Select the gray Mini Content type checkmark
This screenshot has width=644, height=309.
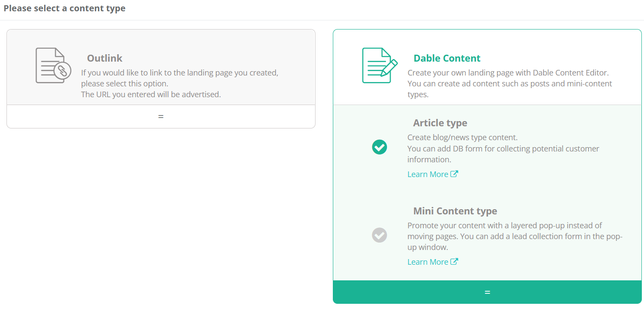[379, 235]
